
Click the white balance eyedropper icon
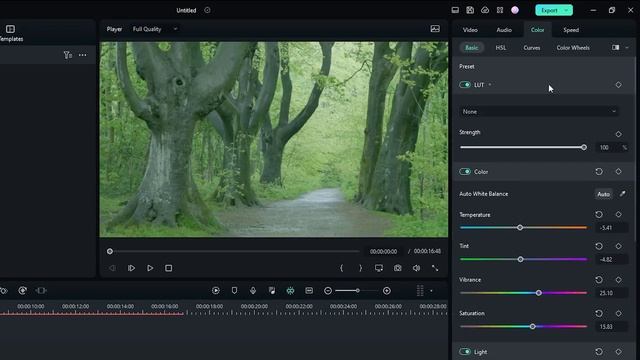622,193
